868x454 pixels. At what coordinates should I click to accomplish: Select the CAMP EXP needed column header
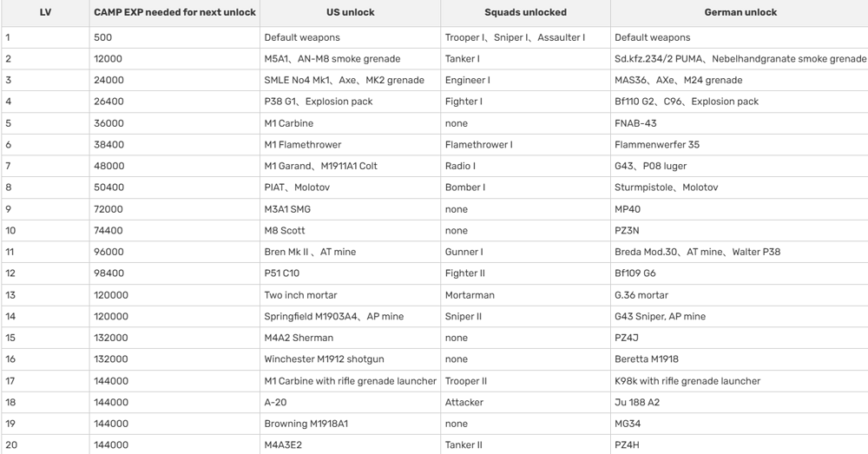pyautogui.click(x=174, y=12)
